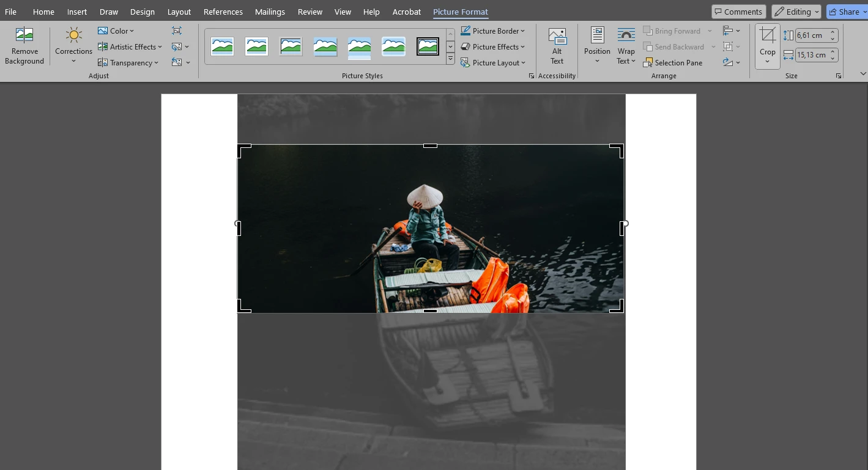Open the File menu
The height and width of the screenshot is (470, 868).
[10, 12]
